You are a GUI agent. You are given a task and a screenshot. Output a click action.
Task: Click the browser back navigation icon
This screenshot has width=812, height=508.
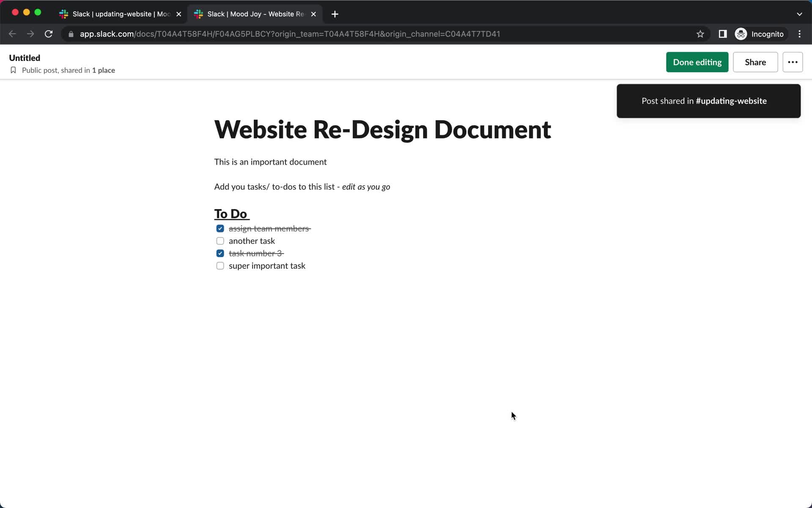pos(12,33)
